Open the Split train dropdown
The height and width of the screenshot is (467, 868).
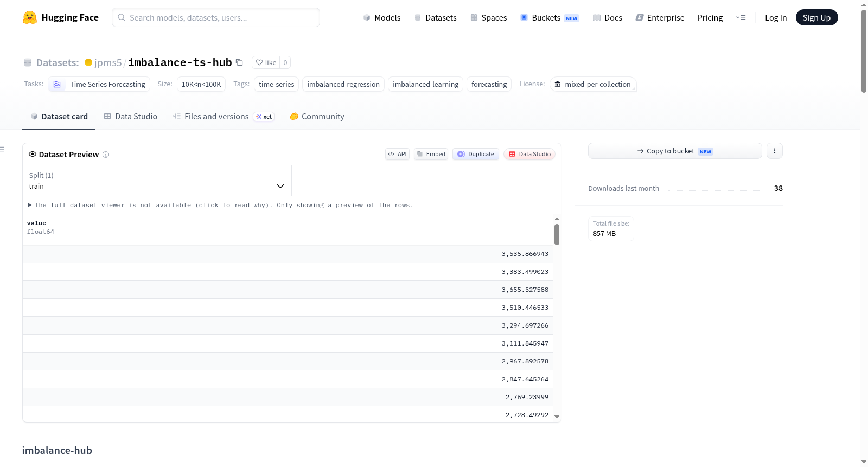click(x=157, y=181)
